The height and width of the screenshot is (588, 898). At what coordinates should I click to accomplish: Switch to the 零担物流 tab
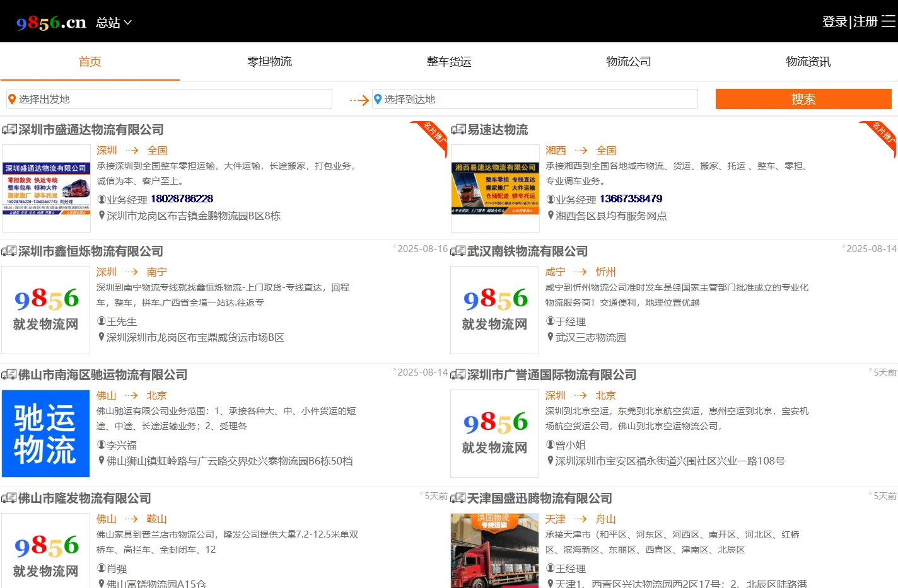(x=269, y=62)
